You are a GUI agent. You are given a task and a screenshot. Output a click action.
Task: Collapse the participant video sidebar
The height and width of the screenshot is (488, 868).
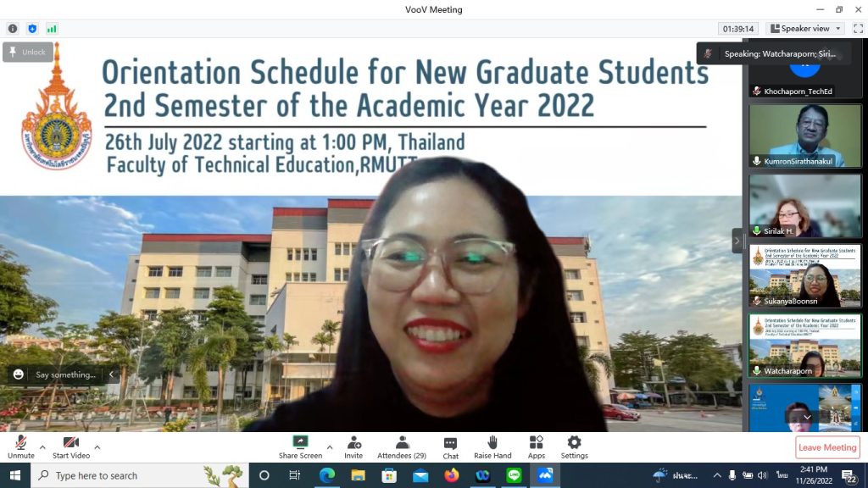pyautogui.click(x=737, y=241)
